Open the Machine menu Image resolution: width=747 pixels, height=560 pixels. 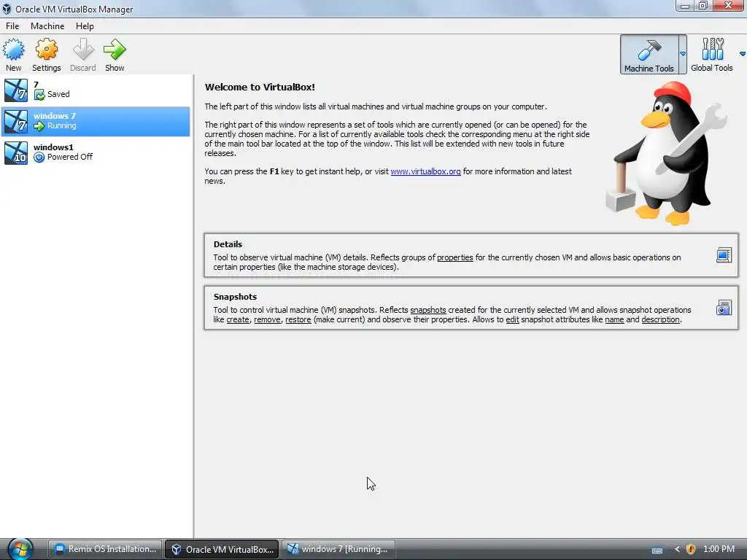47,26
